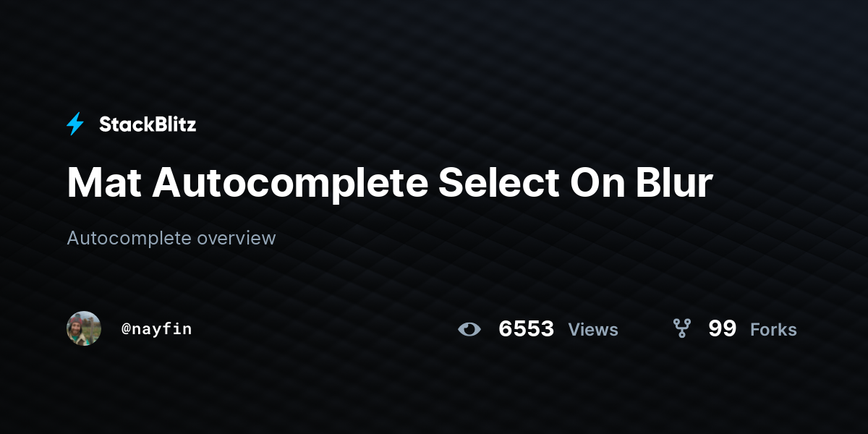Viewport: 868px width, 434px height.
Task: Open the StackBlitz wordmark link
Action: (148, 124)
